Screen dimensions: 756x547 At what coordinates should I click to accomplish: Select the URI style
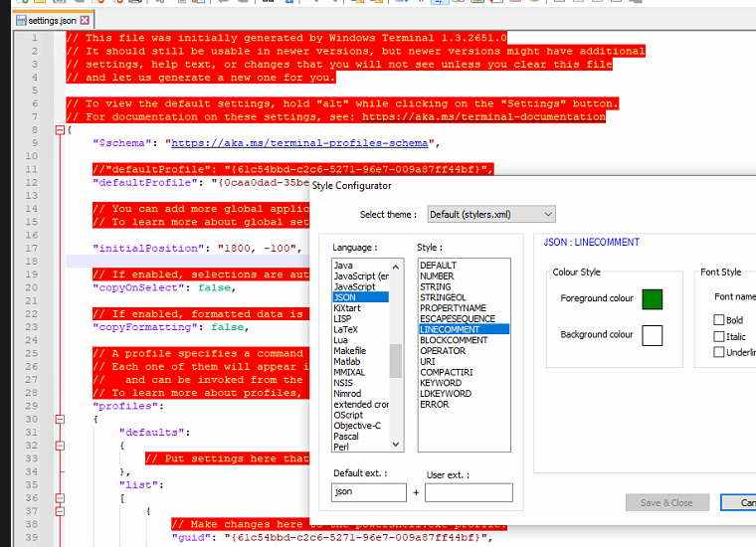[x=428, y=361]
